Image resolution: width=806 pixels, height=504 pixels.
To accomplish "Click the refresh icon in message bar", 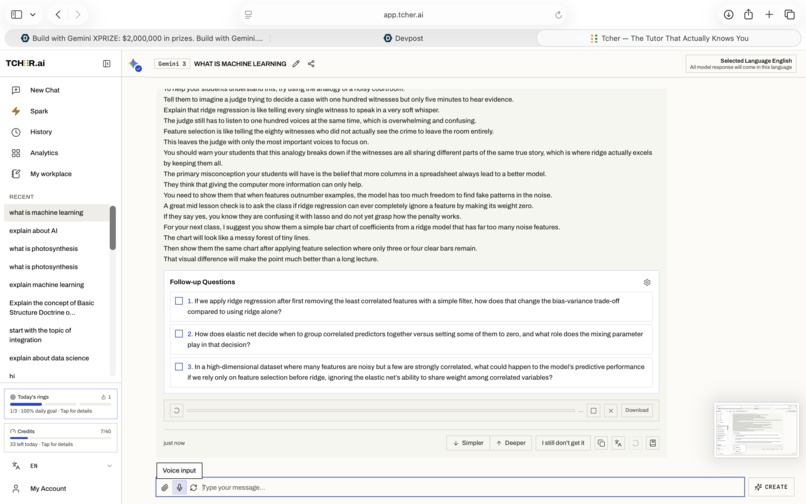I will pyautogui.click(x=193, y=488).
